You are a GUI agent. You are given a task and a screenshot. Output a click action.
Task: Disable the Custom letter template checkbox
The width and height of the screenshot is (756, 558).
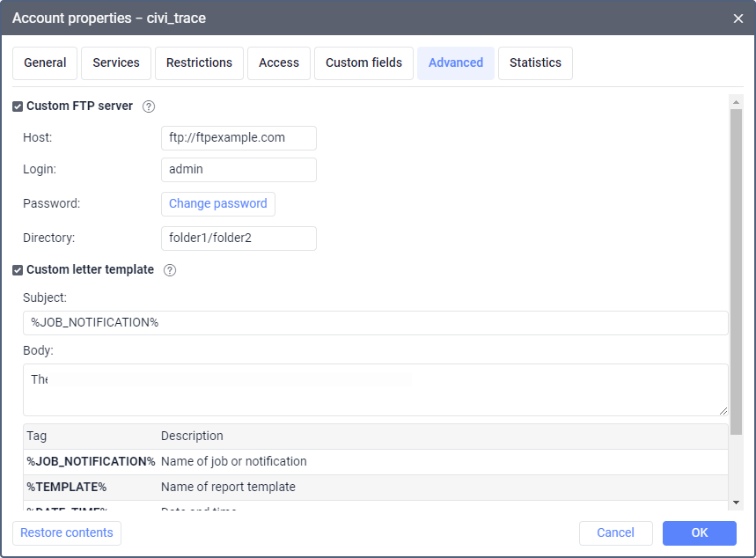coord(18,270)
